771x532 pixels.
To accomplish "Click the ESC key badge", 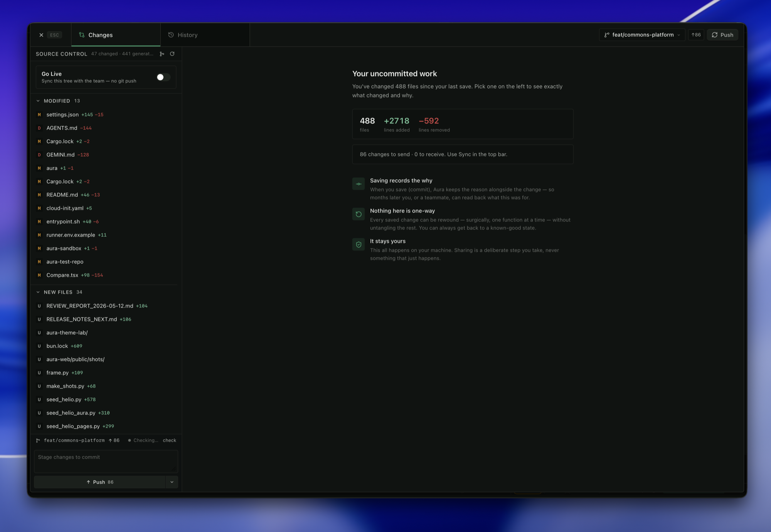I will click(54, 35).
